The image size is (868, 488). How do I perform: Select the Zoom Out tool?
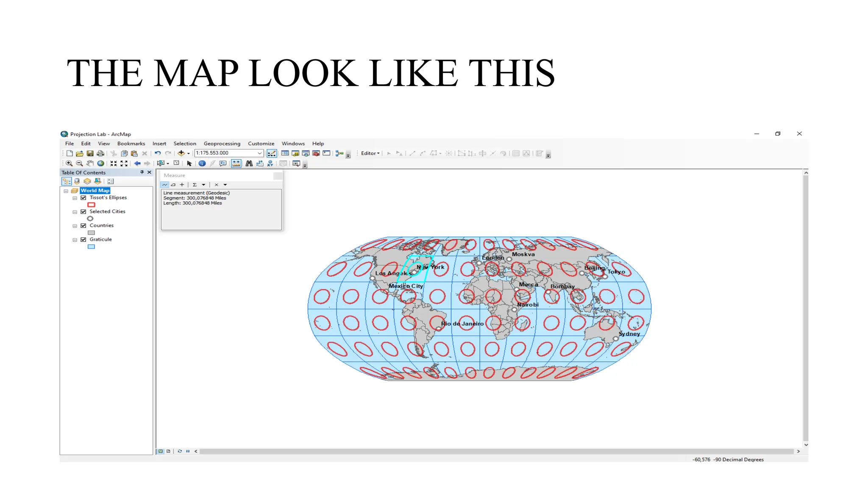(79, 164)
